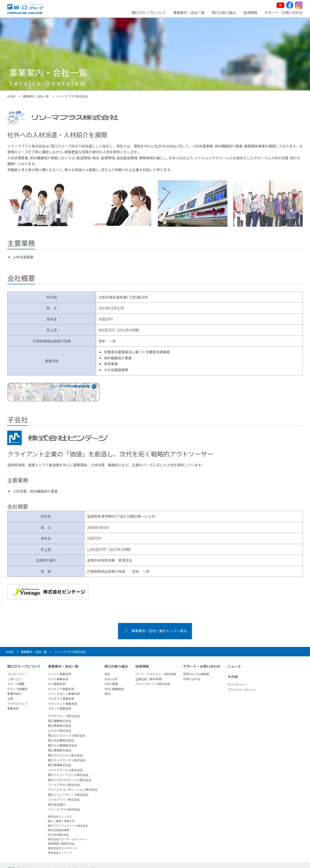Click the list item 有料職業紹介事業 in 事業内容
310x868 pixels.
click(x=118, y=358)
